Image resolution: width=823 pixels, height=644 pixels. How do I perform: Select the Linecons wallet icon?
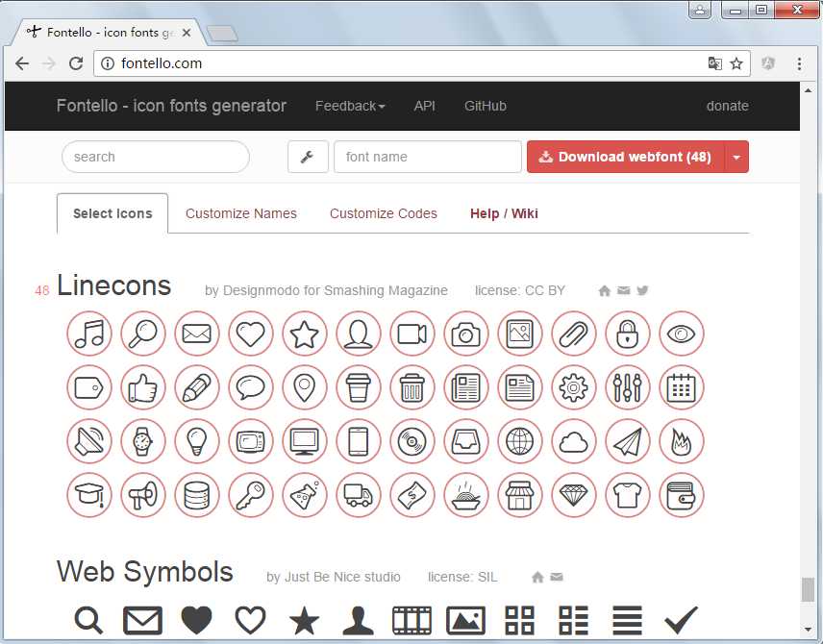pyautogui.click(x=682, y=495)
